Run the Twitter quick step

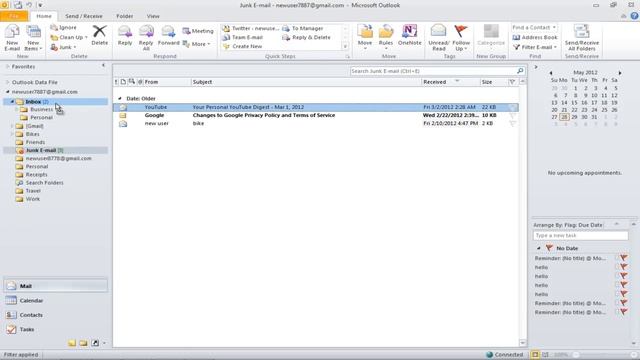(251, 28)
